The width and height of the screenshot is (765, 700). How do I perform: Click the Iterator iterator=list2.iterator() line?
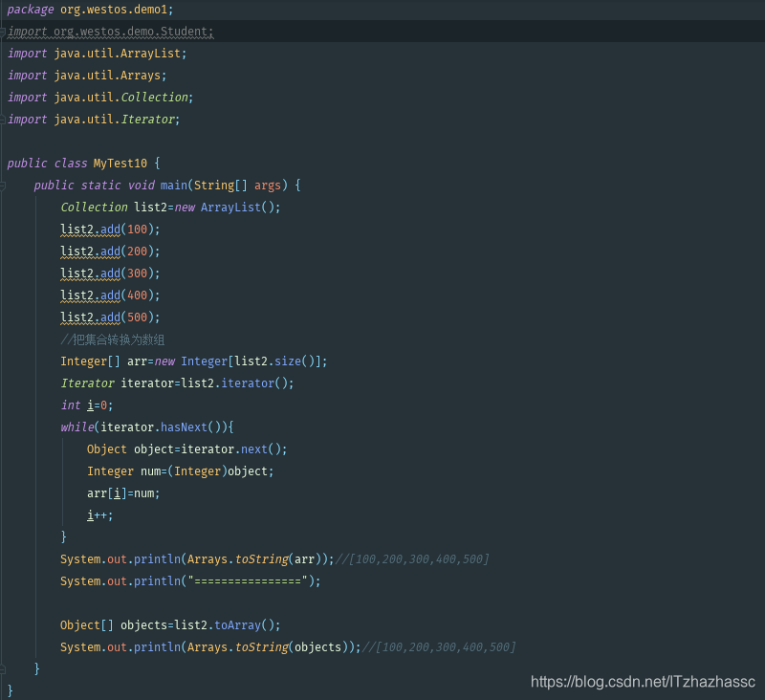pyautogui.click(x=177, y=383)
